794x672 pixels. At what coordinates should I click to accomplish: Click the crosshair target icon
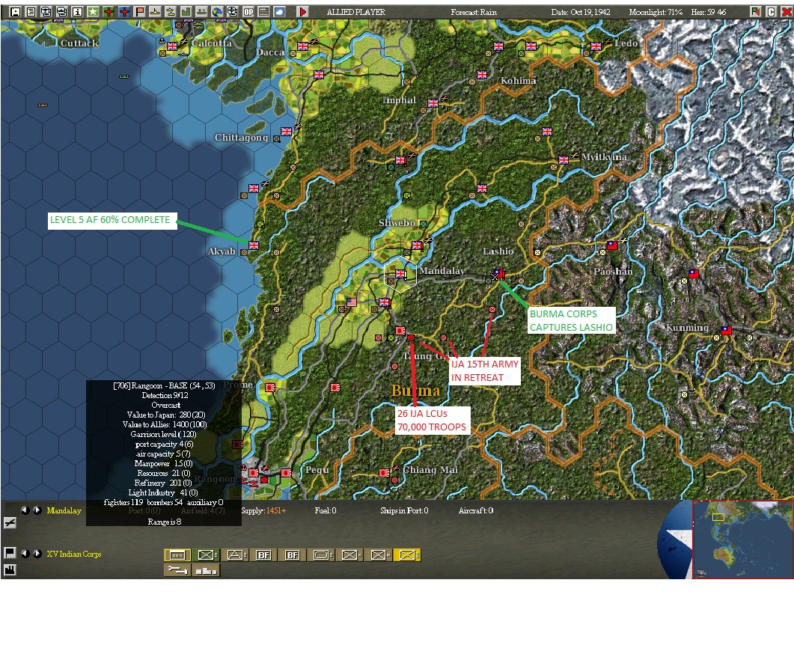[x=233, y=12]
